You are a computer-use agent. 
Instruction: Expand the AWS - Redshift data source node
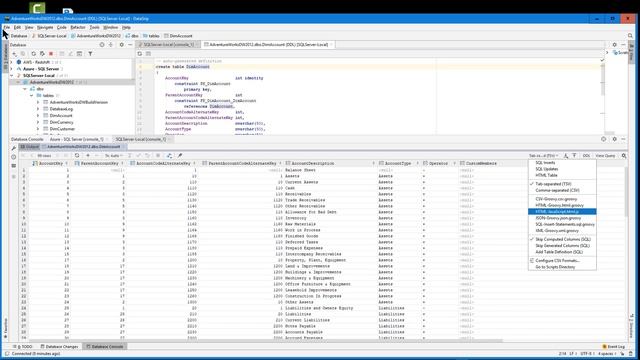pos(12,62)
